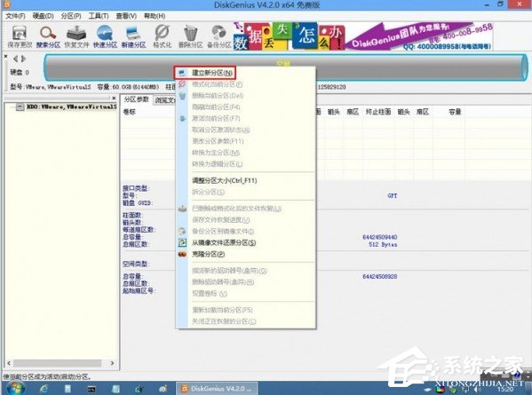Go to next disk with right arrow

coord(23,59)
